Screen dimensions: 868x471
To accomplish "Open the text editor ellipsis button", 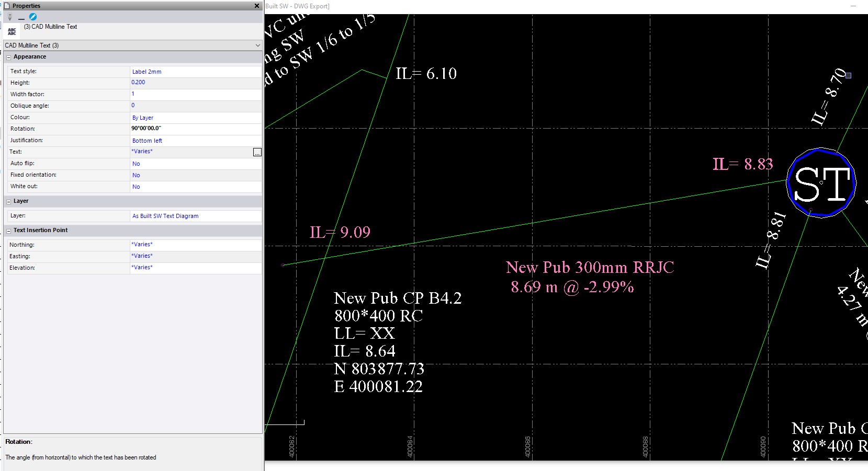I will [257, 152].
